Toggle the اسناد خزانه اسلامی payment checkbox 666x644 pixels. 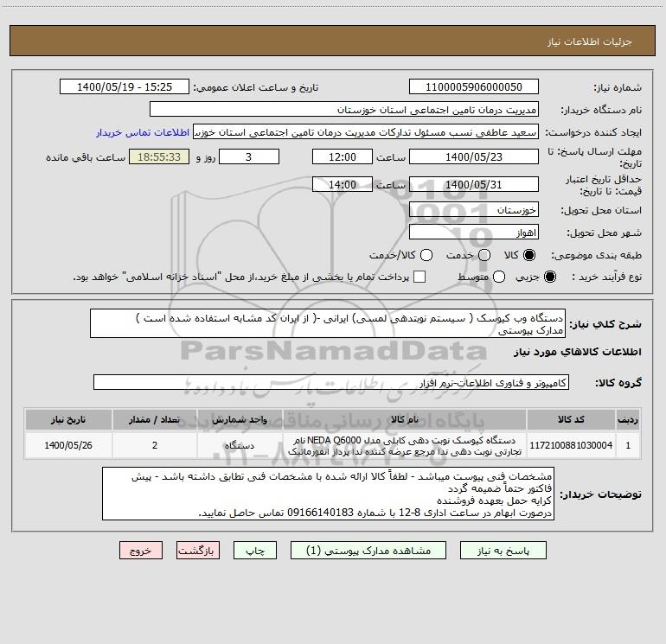click(419, 277)
